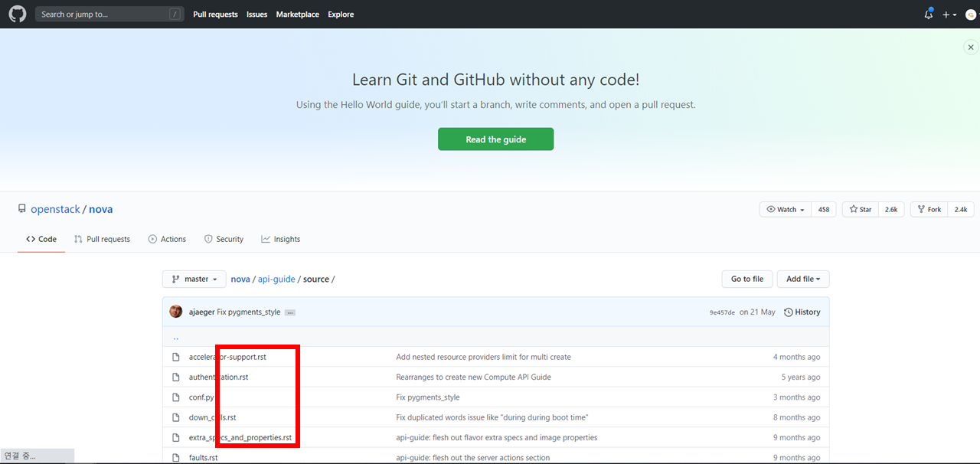View the 458 watchers count

click(x=824, y=209)
